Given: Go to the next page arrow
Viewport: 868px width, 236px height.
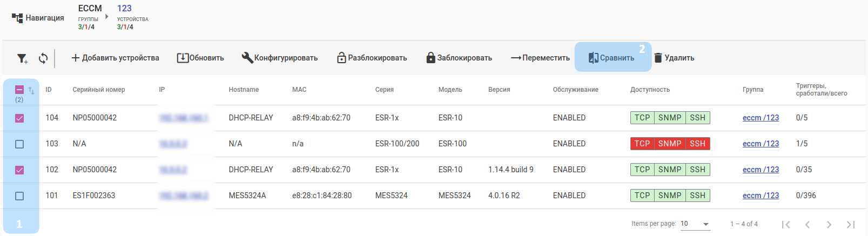Looking at the screenshot, I should pos(829,225).
